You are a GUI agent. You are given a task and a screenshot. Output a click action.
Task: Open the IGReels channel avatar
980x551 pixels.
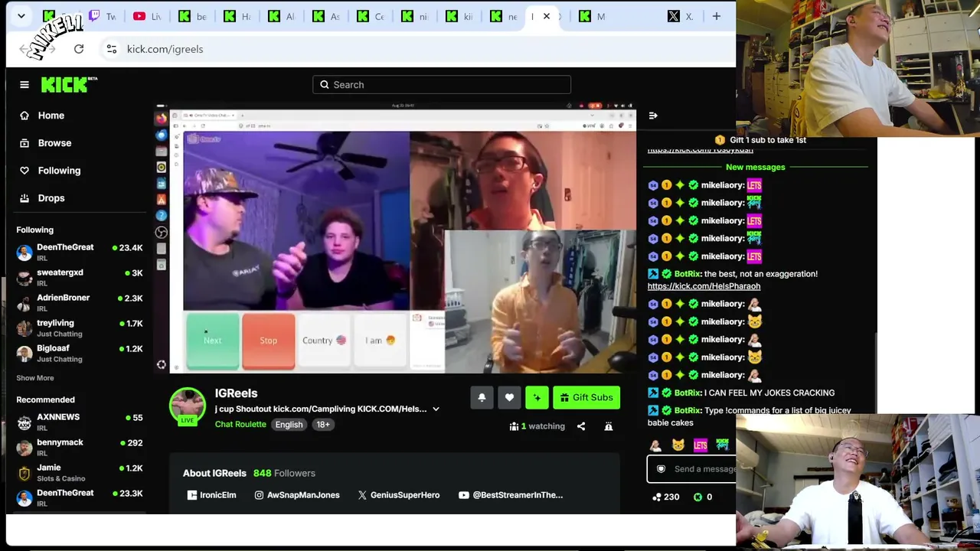(188, 406)
